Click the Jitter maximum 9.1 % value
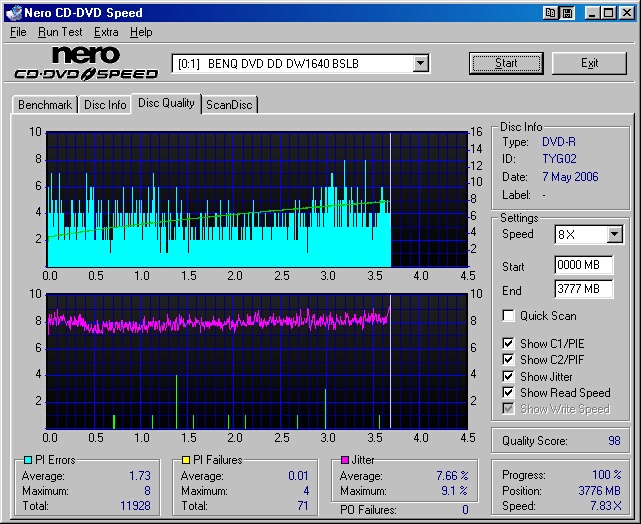This screenshot has width=641, height=524. click(x=454, y=490)
